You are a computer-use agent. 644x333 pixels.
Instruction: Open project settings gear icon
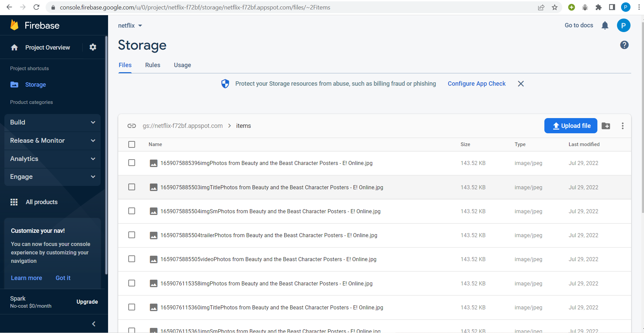click(x=93, y=47)
